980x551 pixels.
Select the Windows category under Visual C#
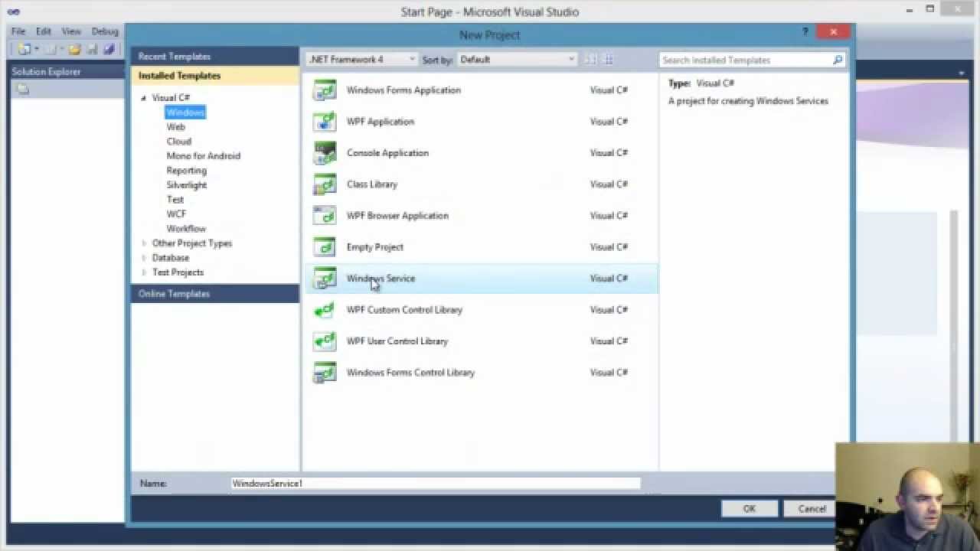[x=185, y=112]
